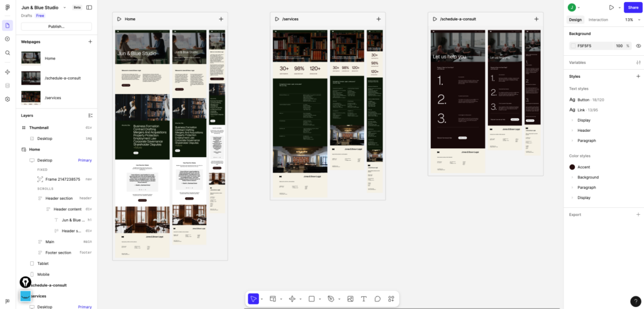Image resolution: width=644 pixels, height=309 pixels.
Task: Switch to the Interaction tab
Action: pos(598,19)
